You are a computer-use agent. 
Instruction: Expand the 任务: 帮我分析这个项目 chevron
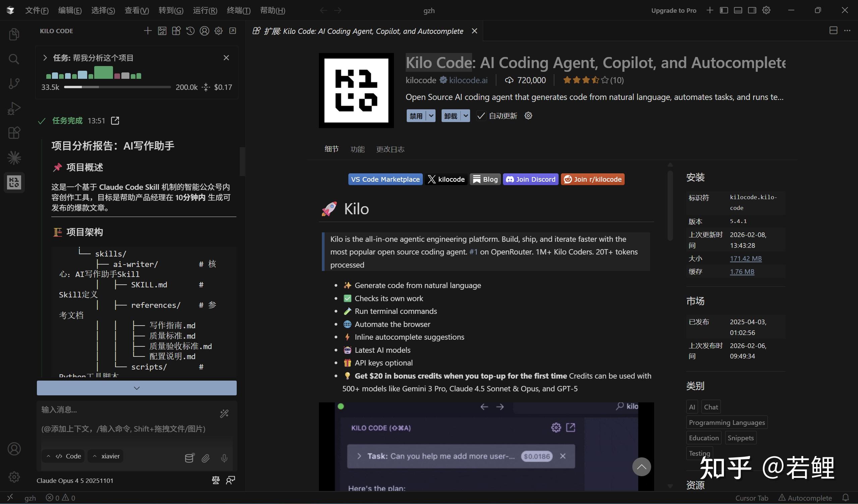[x=45, y=58]
